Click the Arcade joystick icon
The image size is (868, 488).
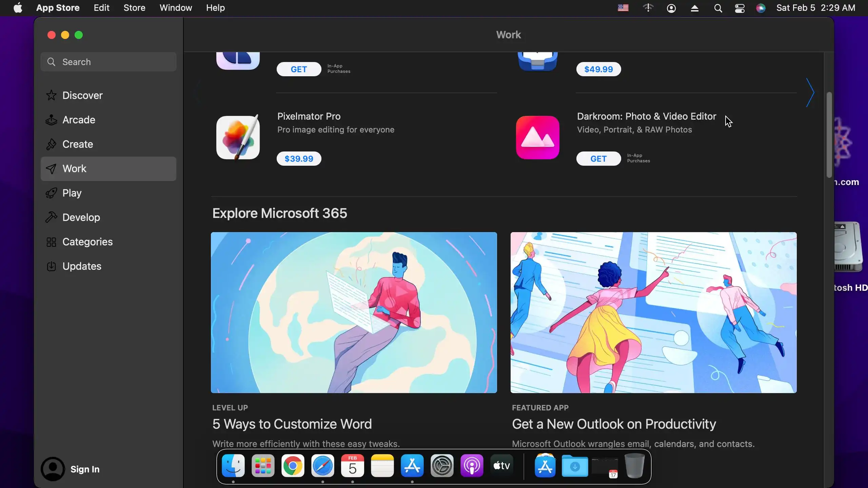click(51, 120)
